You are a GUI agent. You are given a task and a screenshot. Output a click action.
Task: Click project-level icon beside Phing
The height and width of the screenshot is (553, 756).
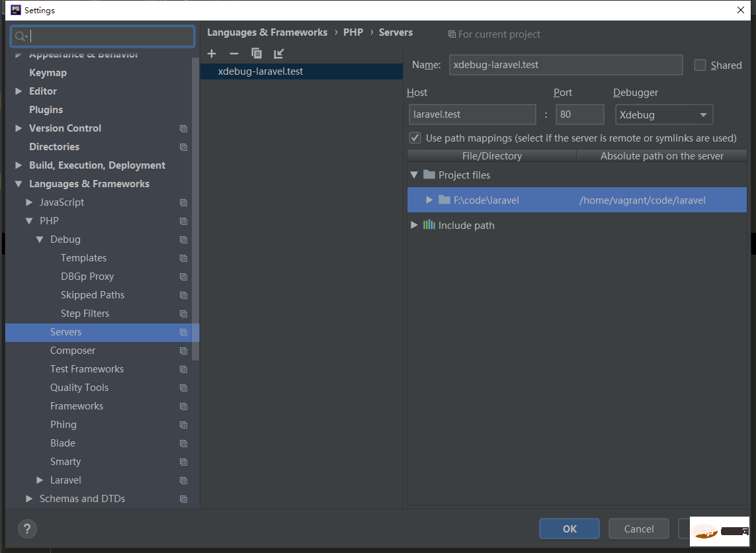click(183, 425)
